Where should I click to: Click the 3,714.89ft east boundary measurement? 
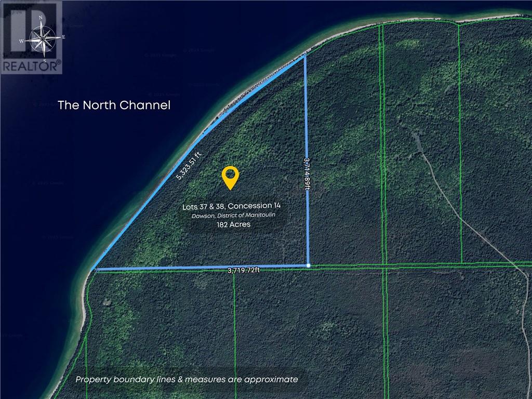pyautogui.click(x=307, y=176)
